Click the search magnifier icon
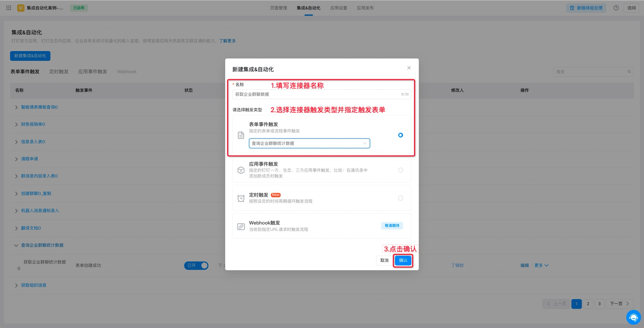 coord(629,72)
